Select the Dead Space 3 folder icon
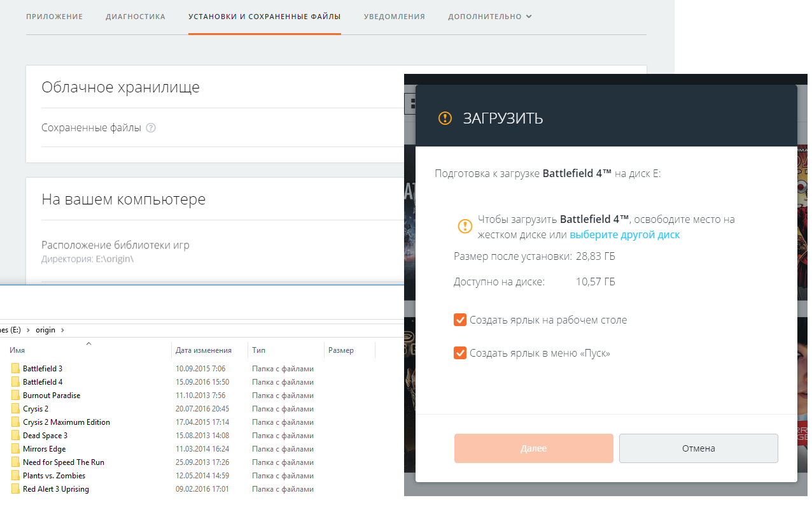 16,435
